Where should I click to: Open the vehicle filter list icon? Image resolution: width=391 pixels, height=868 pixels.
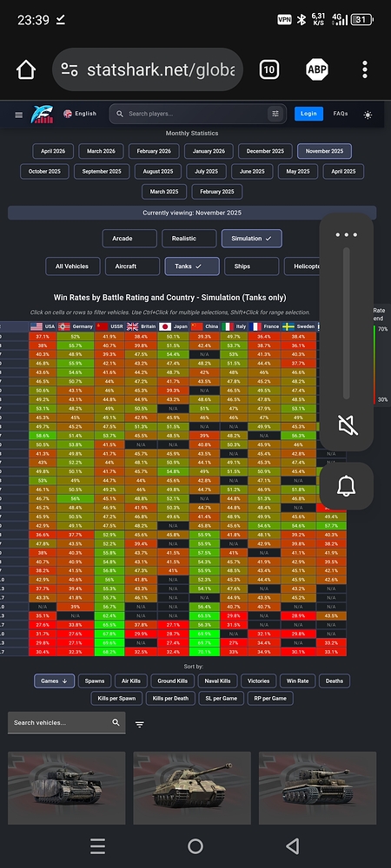click(x=140, y=725)
